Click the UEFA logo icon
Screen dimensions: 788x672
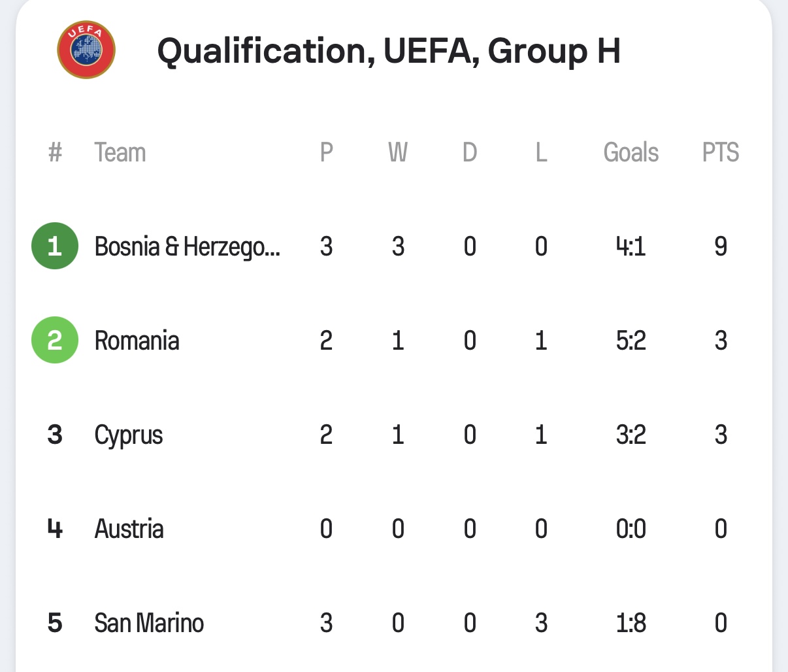tap(86, 50)
